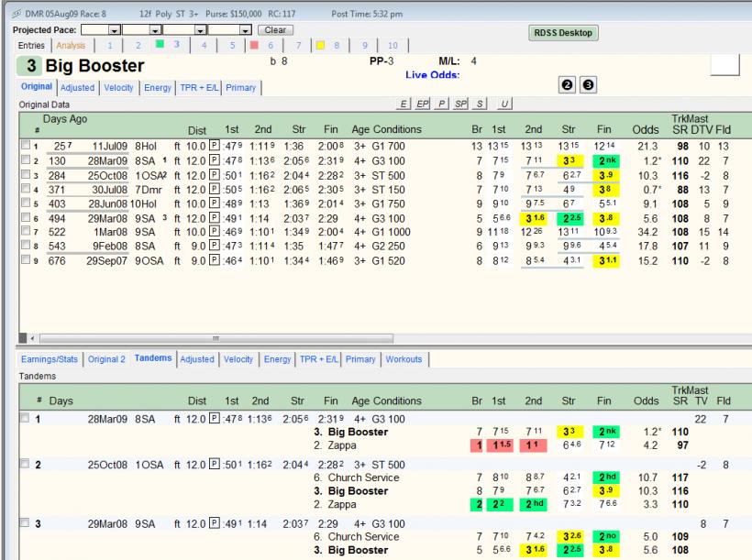The width and height of the screenshot is (752, 560).
Task: Select horse tab 1
Action: 110,46
